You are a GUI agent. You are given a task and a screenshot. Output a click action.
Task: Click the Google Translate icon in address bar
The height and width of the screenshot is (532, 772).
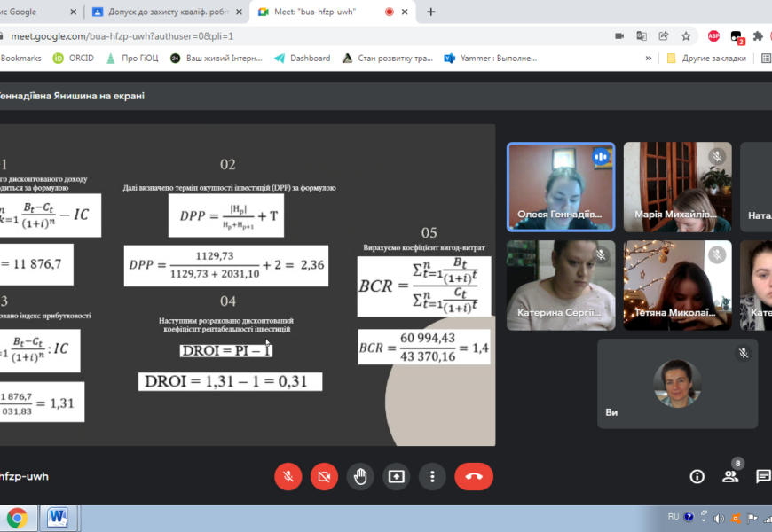click(x=642, y=36)
